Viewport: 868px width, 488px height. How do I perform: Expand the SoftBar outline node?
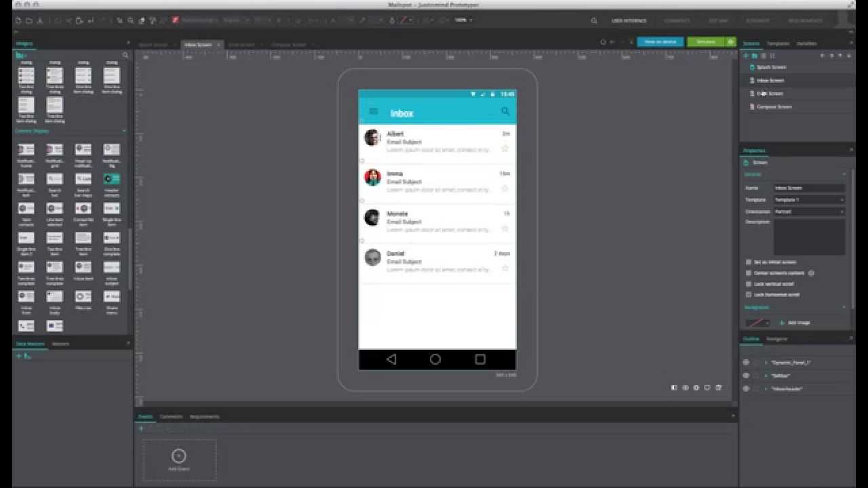766,375
